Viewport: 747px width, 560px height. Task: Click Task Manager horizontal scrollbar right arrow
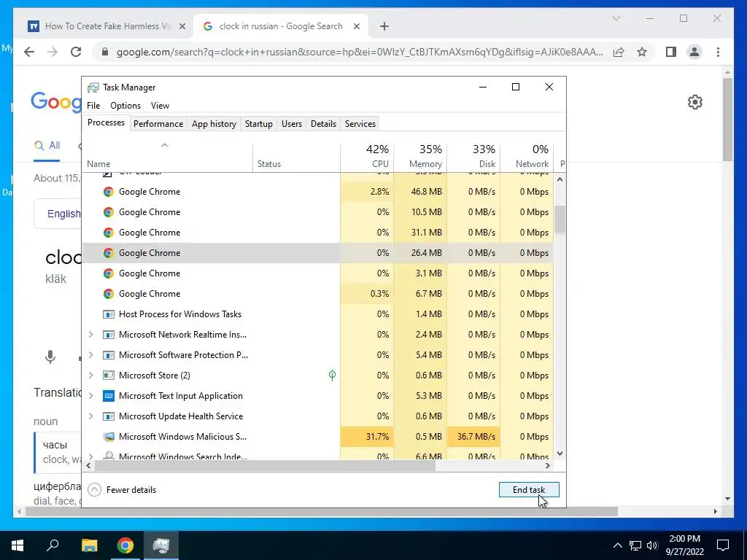tap(548, 466)
